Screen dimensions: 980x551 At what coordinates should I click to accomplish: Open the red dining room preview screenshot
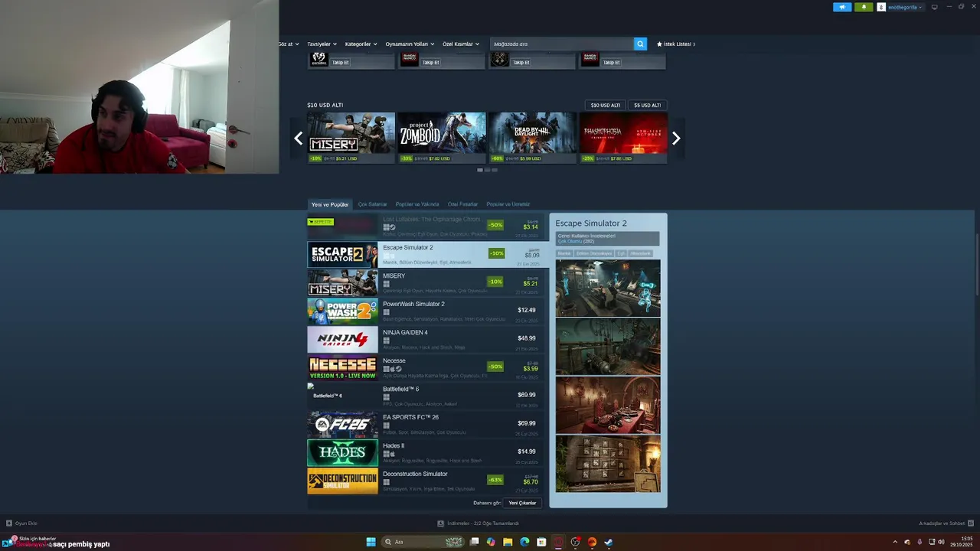[608, 406]
